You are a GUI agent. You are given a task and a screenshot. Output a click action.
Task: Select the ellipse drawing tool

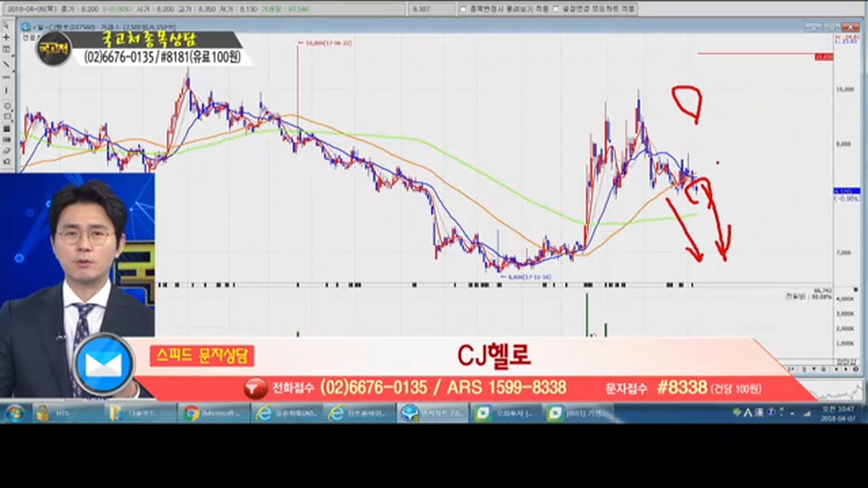coord(7,106)
